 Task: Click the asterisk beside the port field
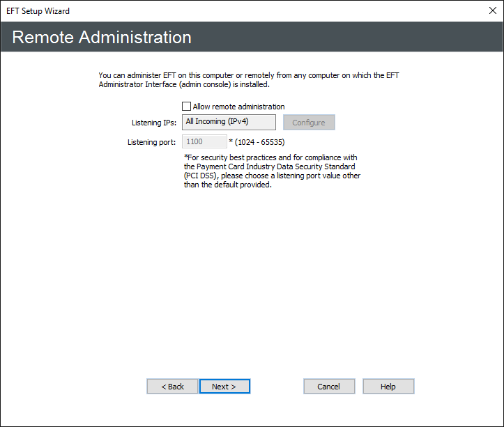tap(231, 142)
